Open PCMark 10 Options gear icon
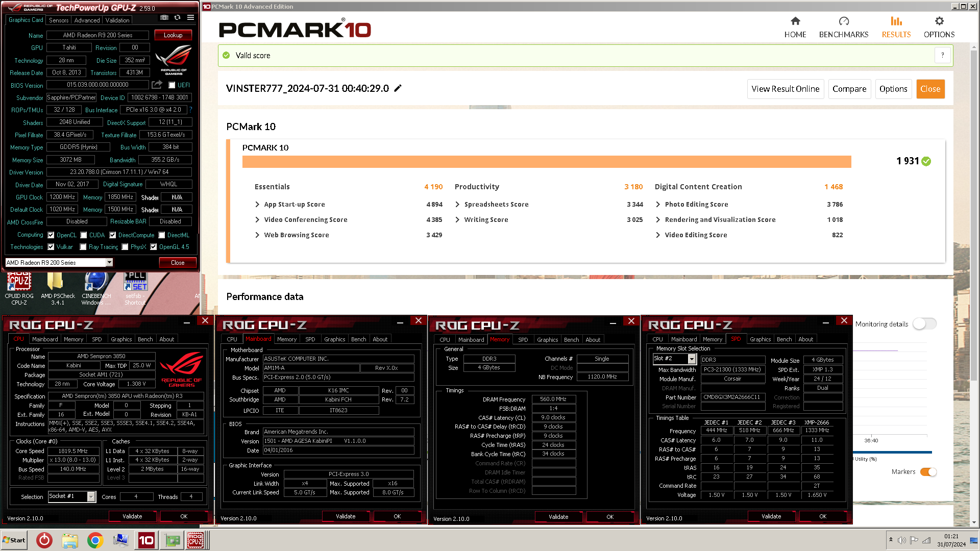 tap(939, 21)
